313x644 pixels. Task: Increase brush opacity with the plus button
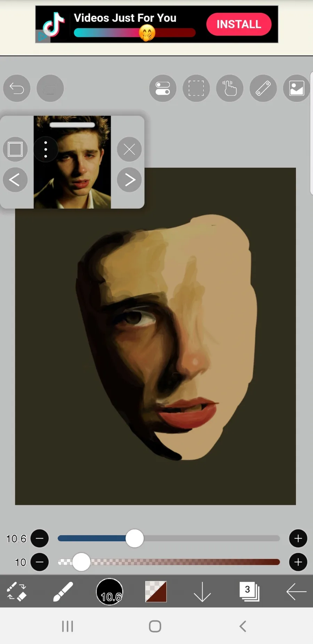(298, 562)
